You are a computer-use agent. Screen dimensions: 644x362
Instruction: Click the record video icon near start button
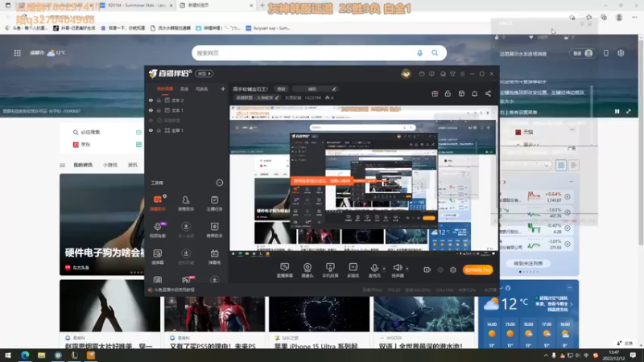[427, 269]
